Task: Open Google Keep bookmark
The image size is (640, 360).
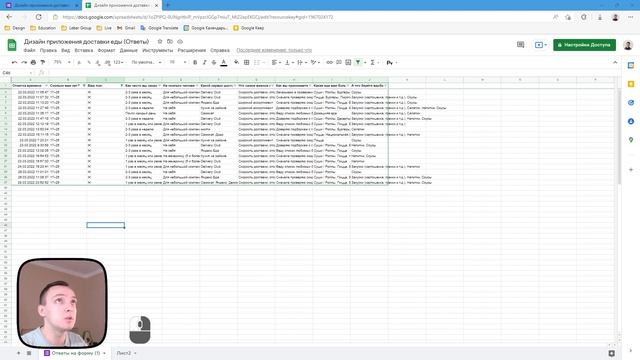Action: (249, 28)
